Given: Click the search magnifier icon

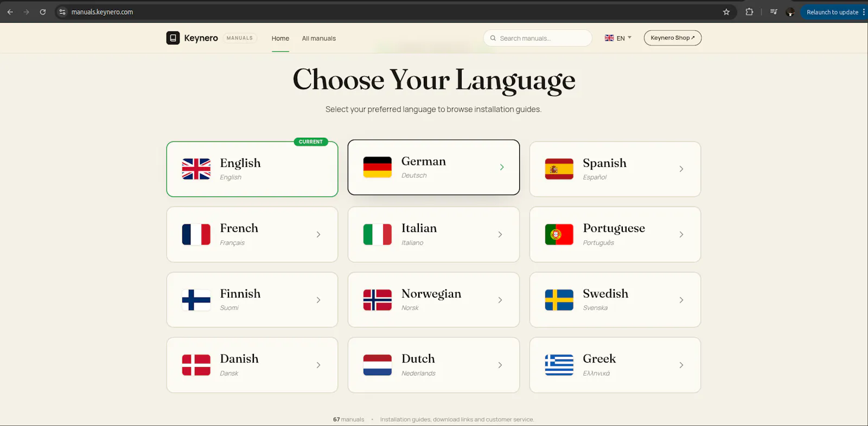Looking at the screenshot, I should coord(493,38).
